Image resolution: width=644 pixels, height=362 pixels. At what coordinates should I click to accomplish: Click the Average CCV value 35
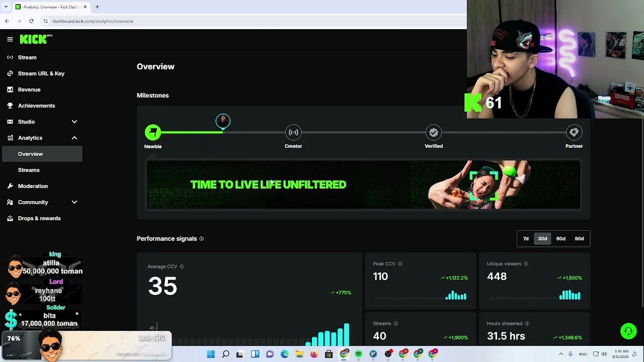[163, 286]
